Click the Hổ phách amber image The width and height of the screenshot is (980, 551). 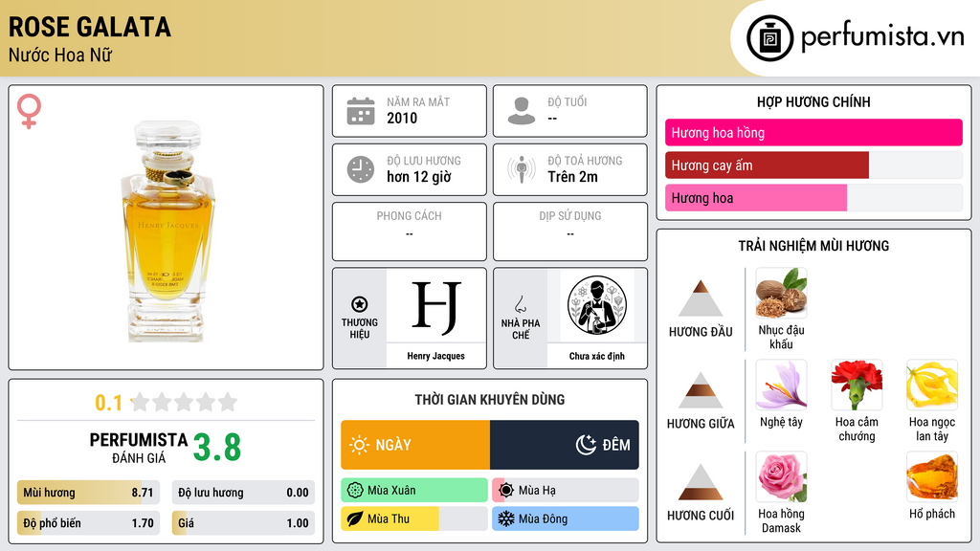[x=932, y=476]
